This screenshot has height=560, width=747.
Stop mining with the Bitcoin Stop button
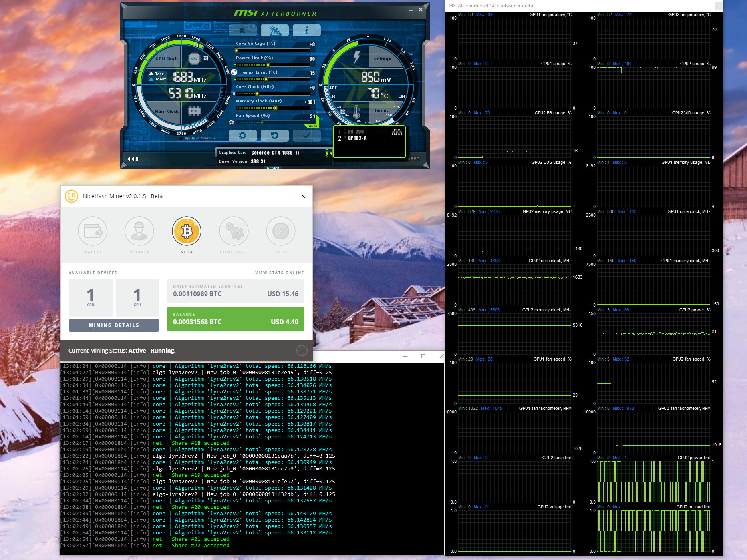tap(187, 231)
